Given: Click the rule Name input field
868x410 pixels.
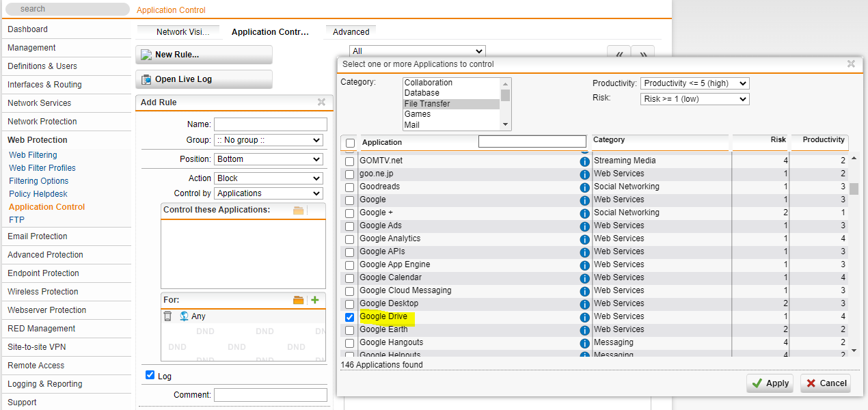Looking at the screenshot, I should pos(270,124).
